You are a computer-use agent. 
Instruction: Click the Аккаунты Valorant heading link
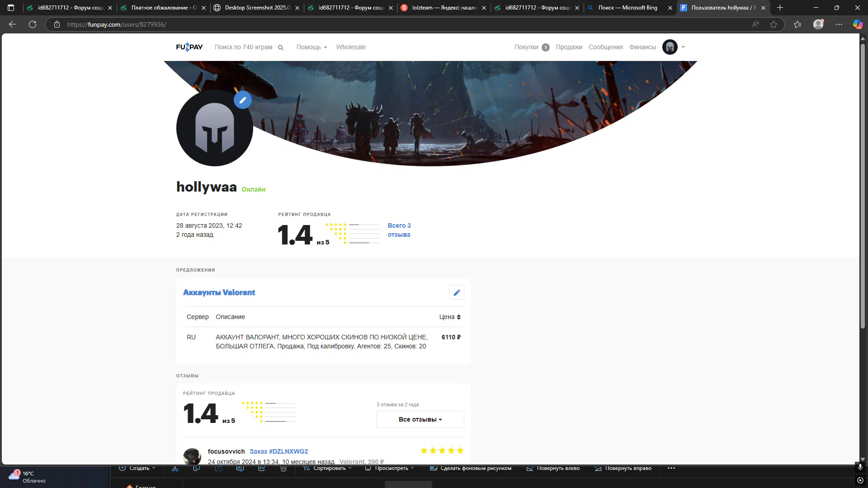(219, 292)
